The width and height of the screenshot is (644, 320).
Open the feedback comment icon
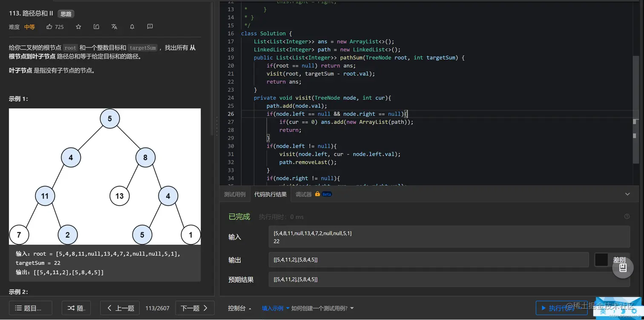[x=150, y=27]
